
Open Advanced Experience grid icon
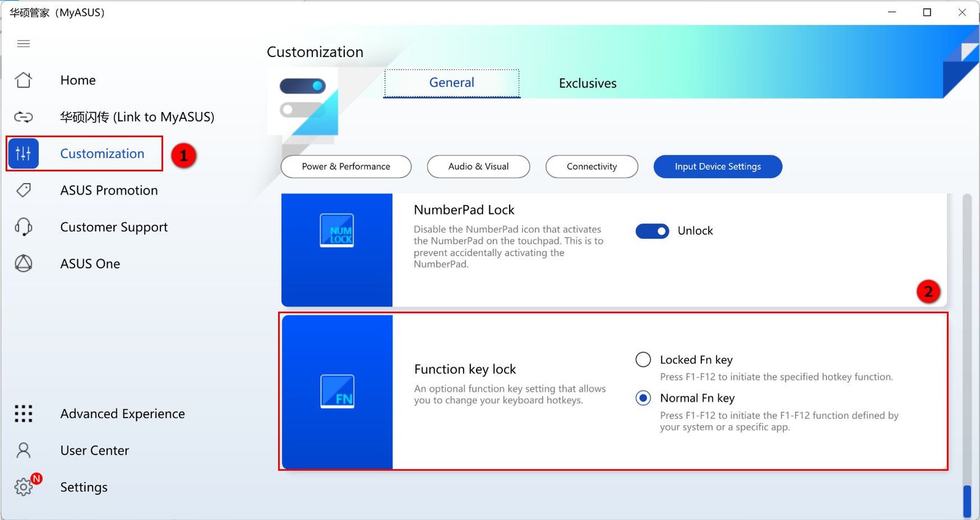tap(23, 414)
